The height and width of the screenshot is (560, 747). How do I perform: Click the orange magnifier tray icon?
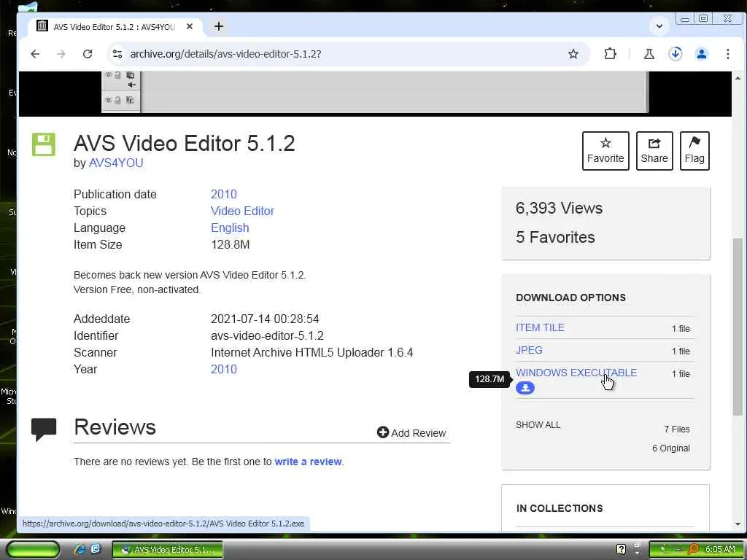point(693,549)
